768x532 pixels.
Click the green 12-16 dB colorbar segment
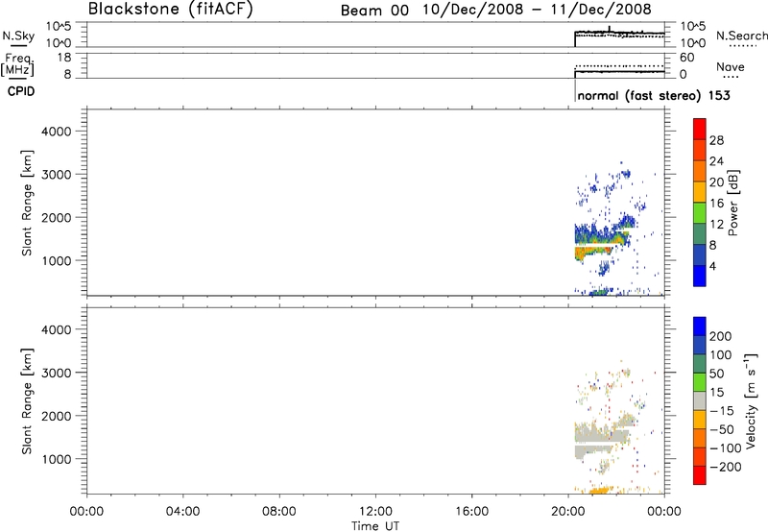click(x=700, y=213)
